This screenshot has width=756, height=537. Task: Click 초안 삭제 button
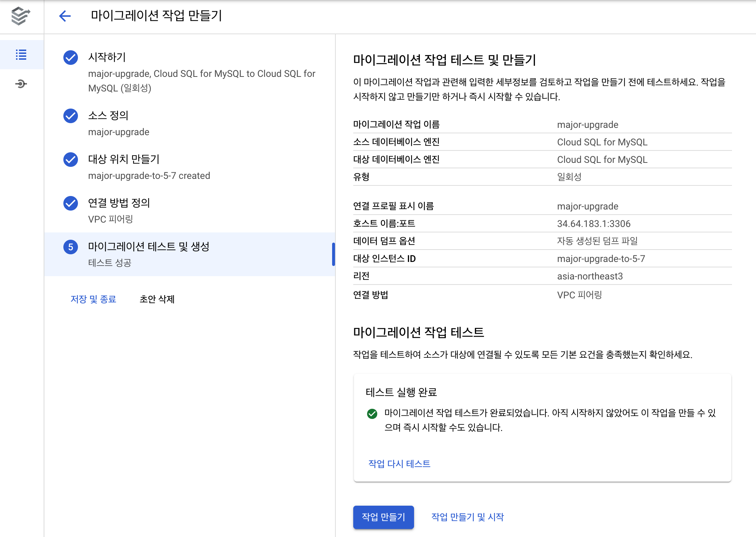(x=157, y=299)
